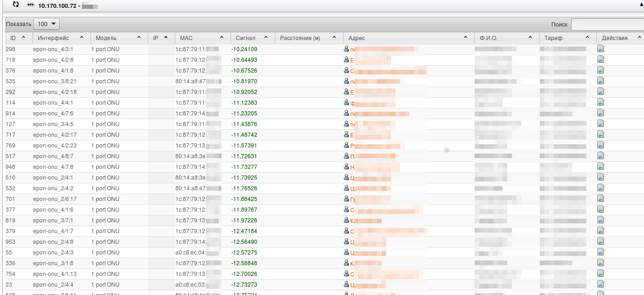Focus the Поиск search field
Image resolution: width=644 pixels, height=295 pixels.
[x=607, y=24]
